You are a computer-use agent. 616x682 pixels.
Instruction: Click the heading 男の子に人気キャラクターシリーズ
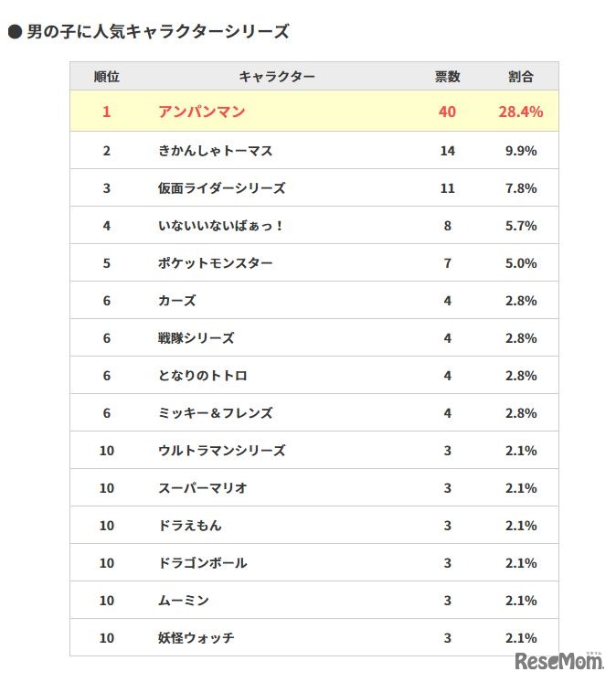tap(157, 32)
